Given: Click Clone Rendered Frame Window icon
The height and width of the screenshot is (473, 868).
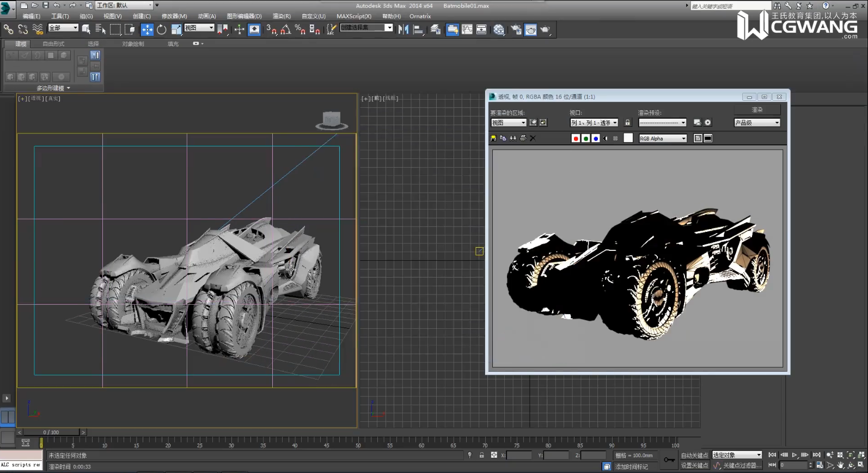Looking at the screenshot, I should [x=513, y=138].
